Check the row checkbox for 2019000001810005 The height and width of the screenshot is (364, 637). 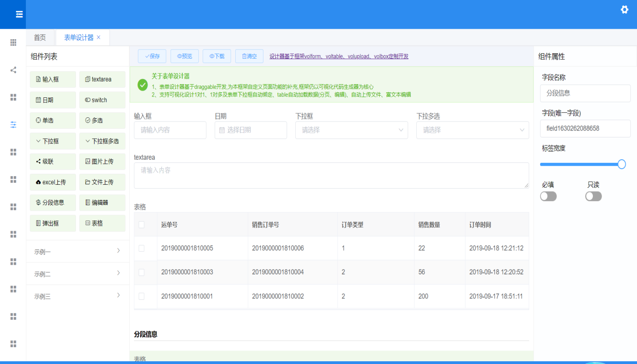point(142,248)
